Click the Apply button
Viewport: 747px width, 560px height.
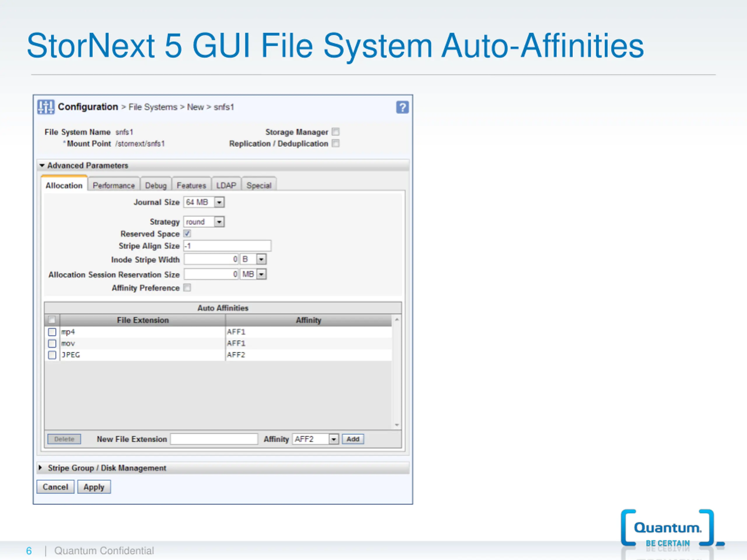click(x=94, y=487)
